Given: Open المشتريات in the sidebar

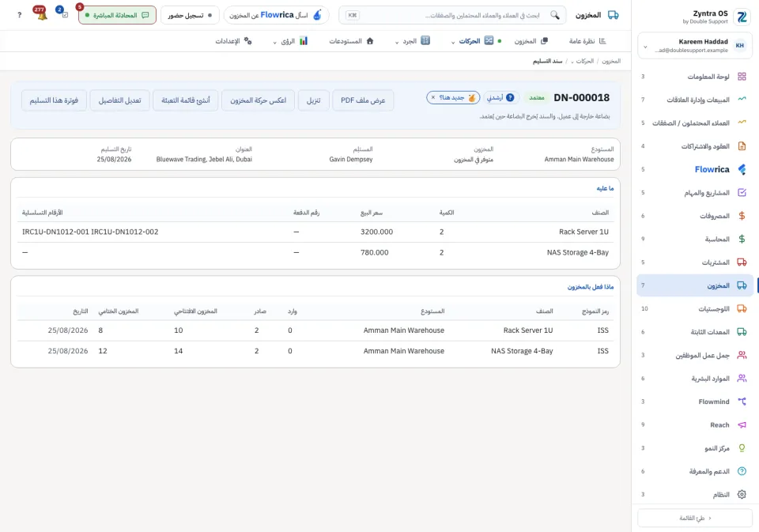Looking at the screenshot, I should [695, 262].
